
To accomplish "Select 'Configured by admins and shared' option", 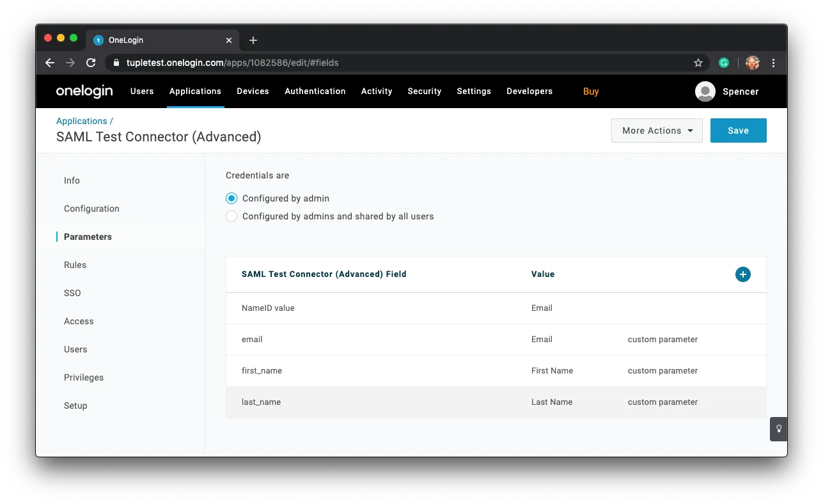I will [x=231, y=216].
